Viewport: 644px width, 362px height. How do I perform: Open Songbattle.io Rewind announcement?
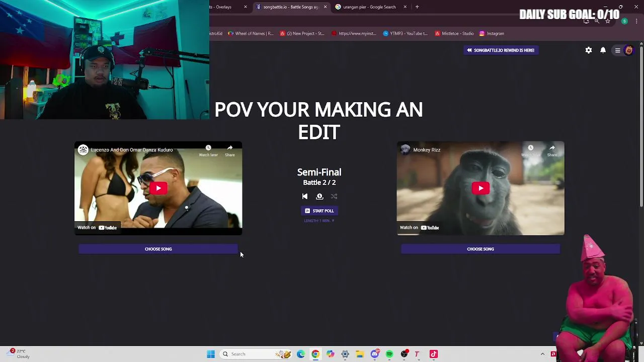click(x=501, y=50)
